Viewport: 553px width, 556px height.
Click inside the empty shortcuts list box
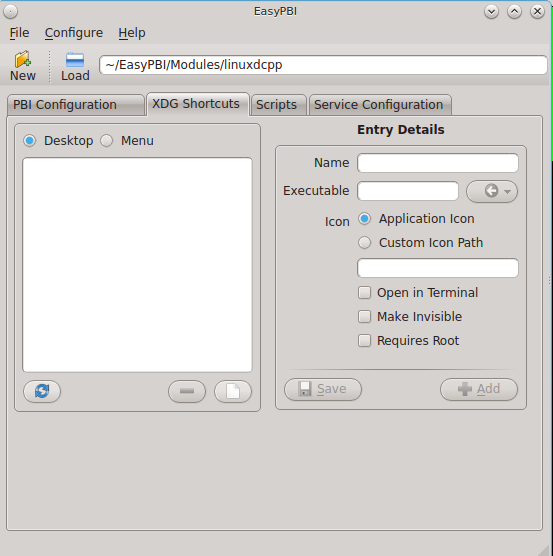tap(137, 265)
